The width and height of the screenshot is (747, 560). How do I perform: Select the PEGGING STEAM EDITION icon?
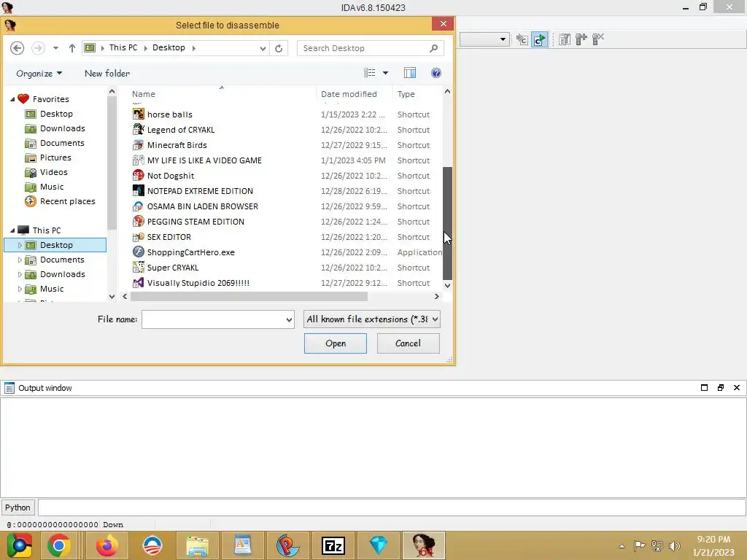point(138,222)
